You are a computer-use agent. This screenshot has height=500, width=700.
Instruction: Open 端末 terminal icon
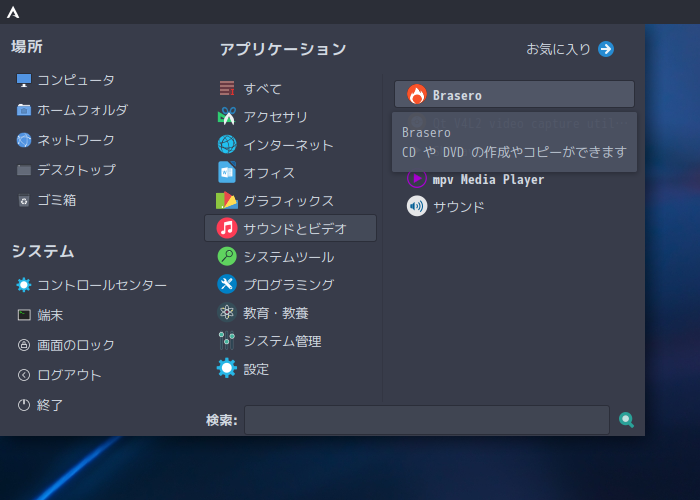(24, 315)
